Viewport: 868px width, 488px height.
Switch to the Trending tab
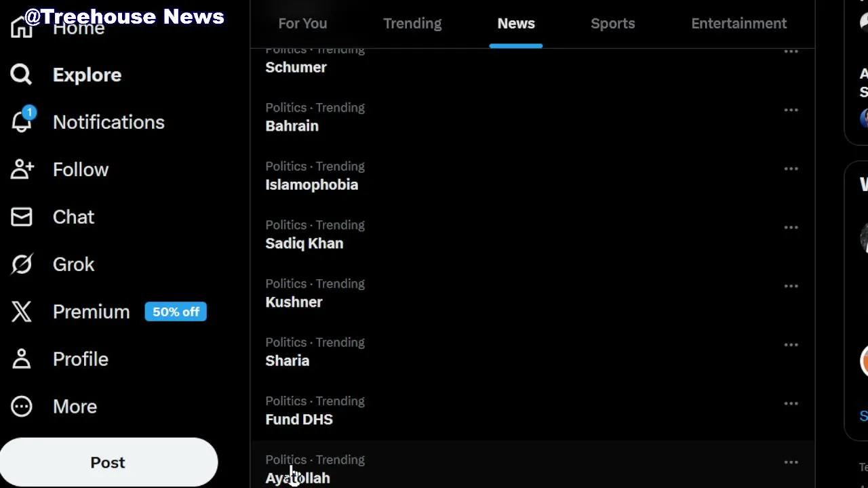point(412,24)
